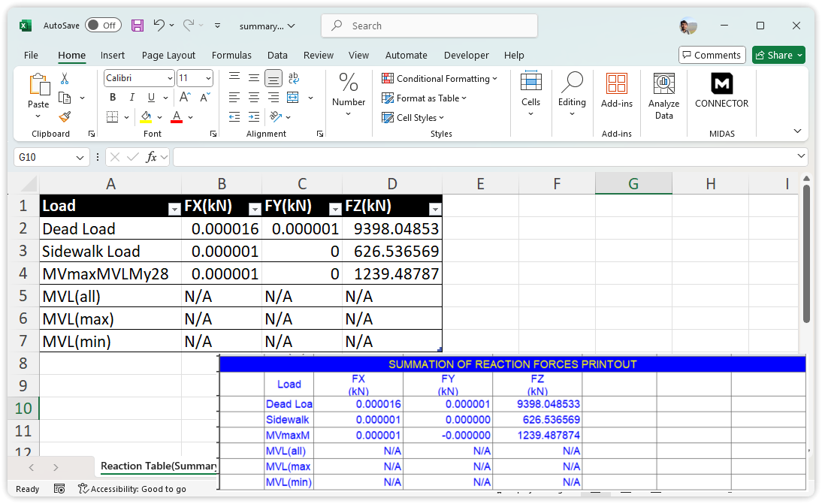
Task: Click the Orientation text angle icon
Action: tap(276, 117)
